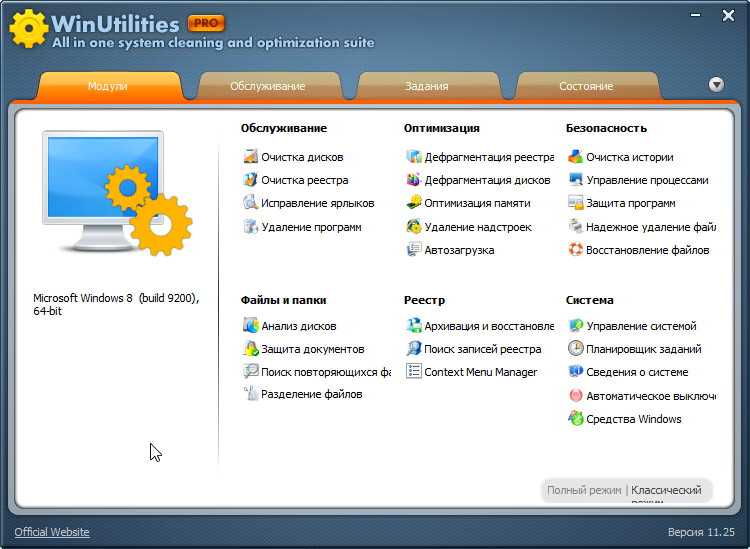The height and width of the screenshot is (549, 750).
Task: Click the Context Menu Manager icon
Action: 414,372
